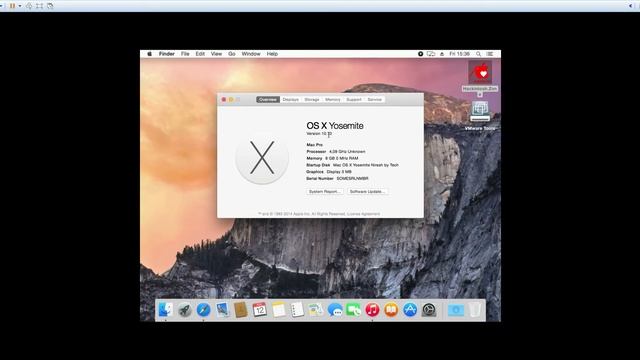Click display mirroring icon in menu bar
640x360 pixels.
pyautogui.click(x=431, y=54)
